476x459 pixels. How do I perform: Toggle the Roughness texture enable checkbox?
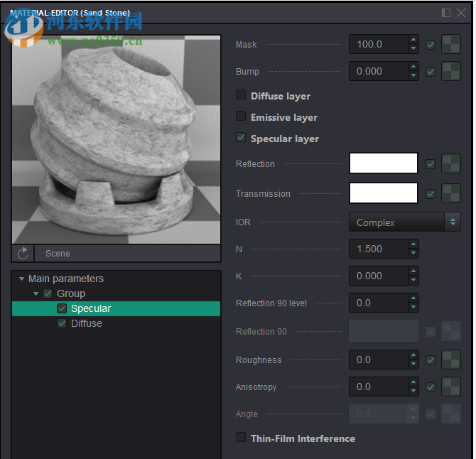click(430, 360)
